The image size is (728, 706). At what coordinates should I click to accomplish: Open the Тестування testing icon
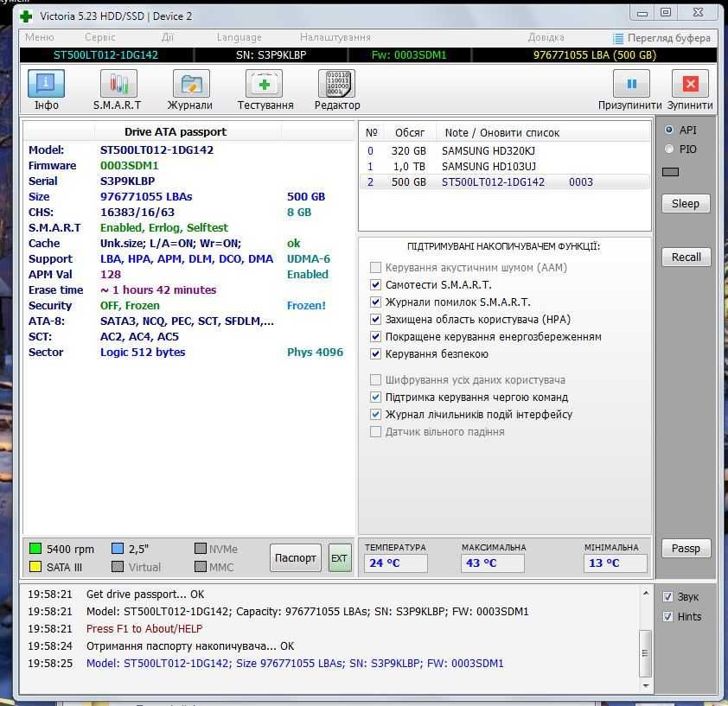[x=264, y=84]
